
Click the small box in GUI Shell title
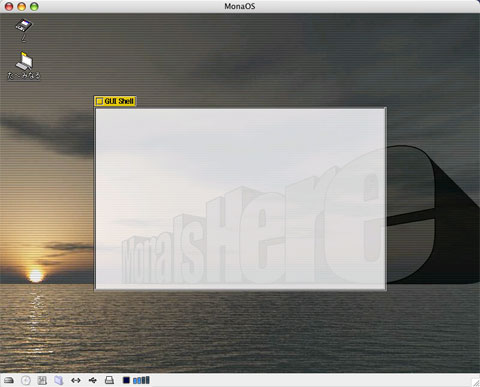click(99, 101)
